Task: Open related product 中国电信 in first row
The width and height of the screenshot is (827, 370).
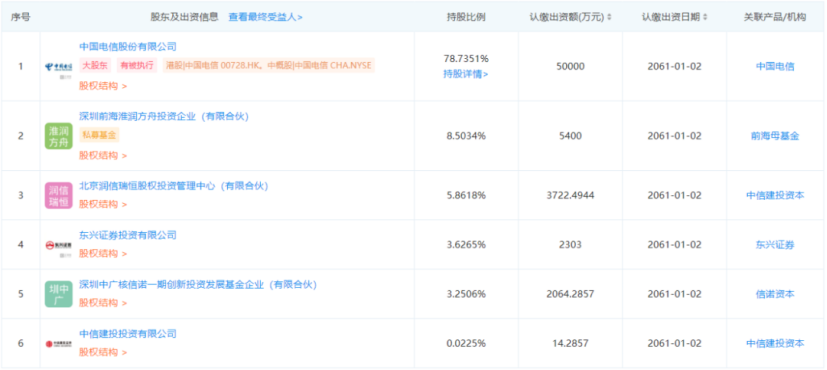Action: point(775,66)
